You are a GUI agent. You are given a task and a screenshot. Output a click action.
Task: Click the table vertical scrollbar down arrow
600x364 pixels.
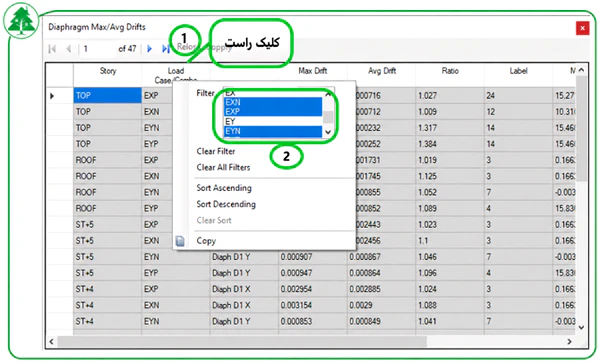pos(581,327)
